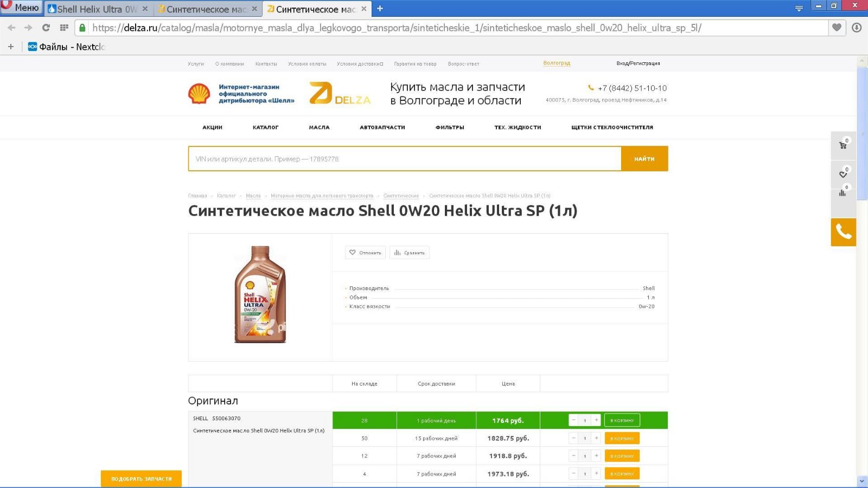Go to Масла breadcrumb
This screenshot has height=488, width=868.
pyautogui.click(x=253, y=196)
